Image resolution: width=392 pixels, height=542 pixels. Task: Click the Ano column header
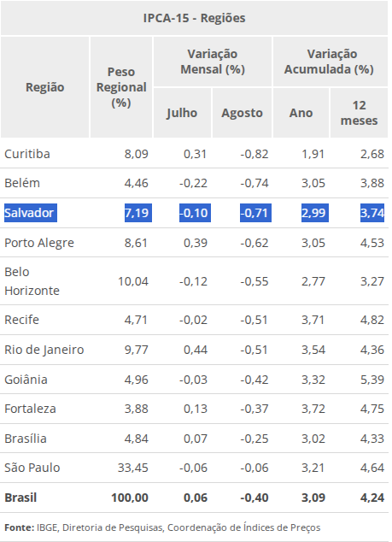point(301,113)
